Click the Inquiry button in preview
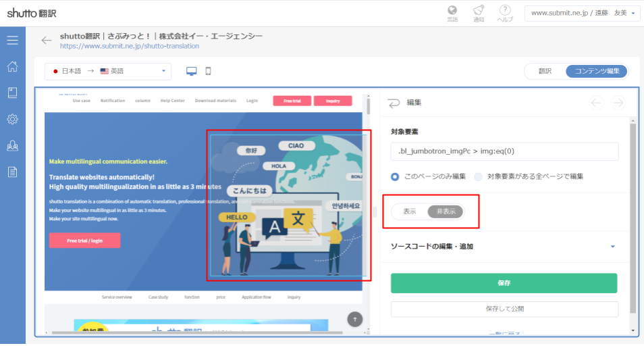The width and height of the screenshot is (644, 352). [x=333, y=101]
